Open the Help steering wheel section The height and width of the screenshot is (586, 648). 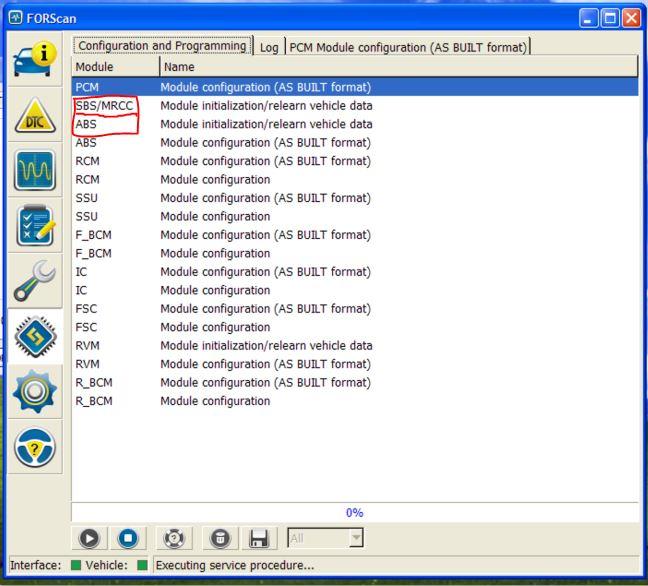[35, 447]
